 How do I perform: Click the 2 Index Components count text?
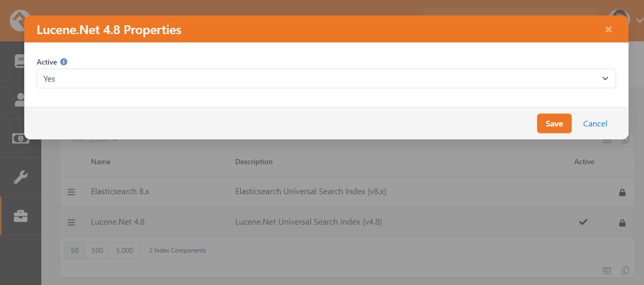point(178,250)
